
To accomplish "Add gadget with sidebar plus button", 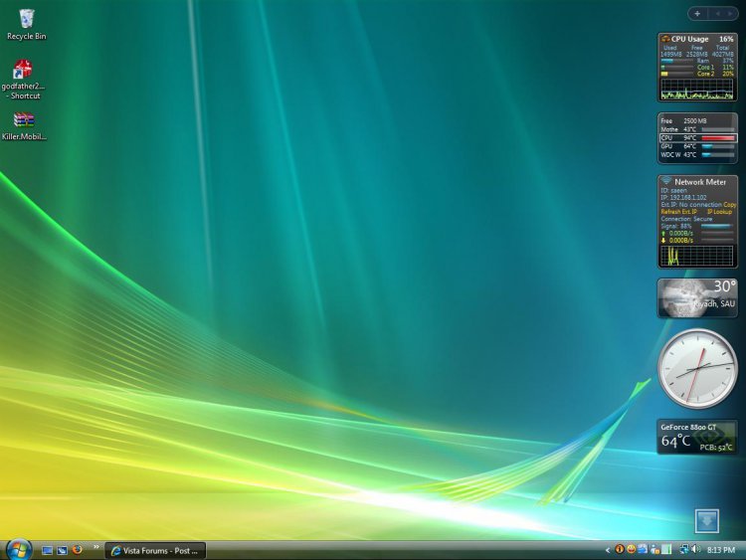I will coord(697,14).
